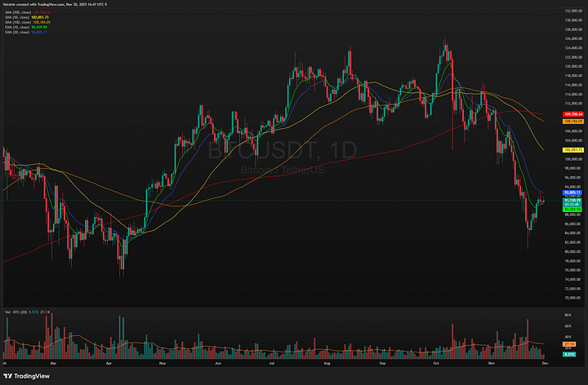Image resolution: width=588 pixels, height=385 pixels.
Task: Click the TradingView logo at bottom left
Action: tap(26, 376)
